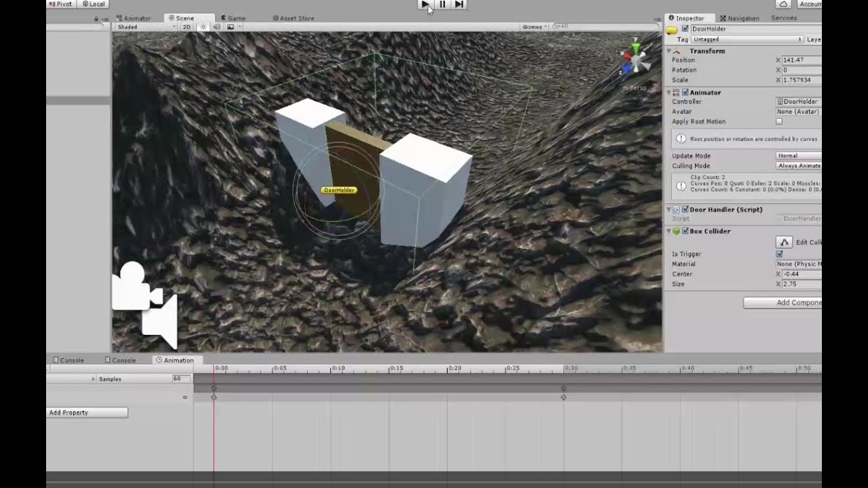Toggle scene lighting sun icon
The image size is (868, 488).
click(x=203, y=27)
